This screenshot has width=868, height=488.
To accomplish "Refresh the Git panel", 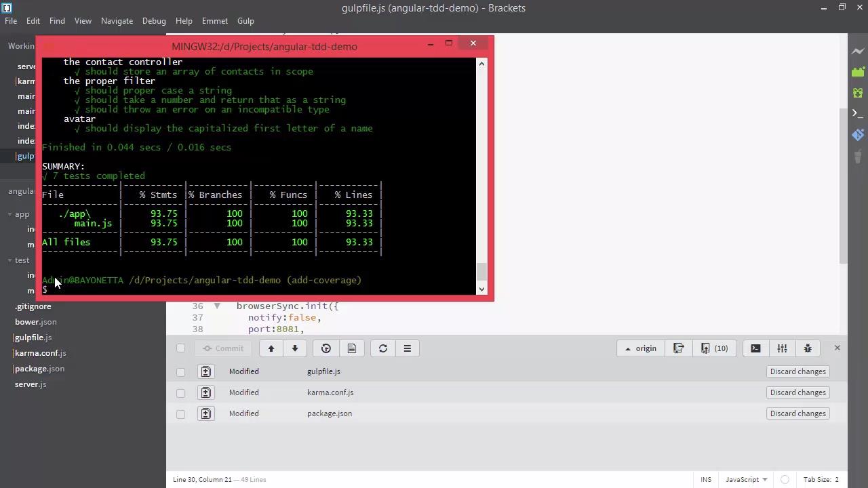I will point(383,348).
